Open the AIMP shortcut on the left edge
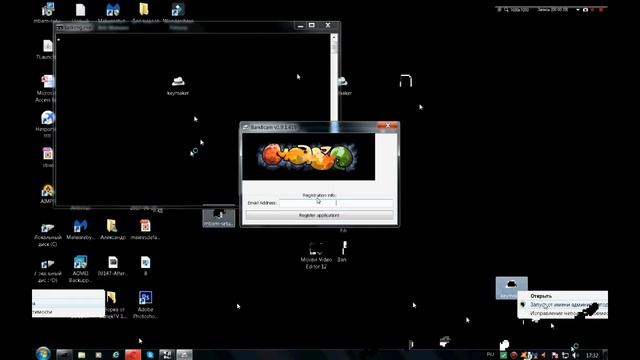The image size is (640, 360). pos(47,193)
